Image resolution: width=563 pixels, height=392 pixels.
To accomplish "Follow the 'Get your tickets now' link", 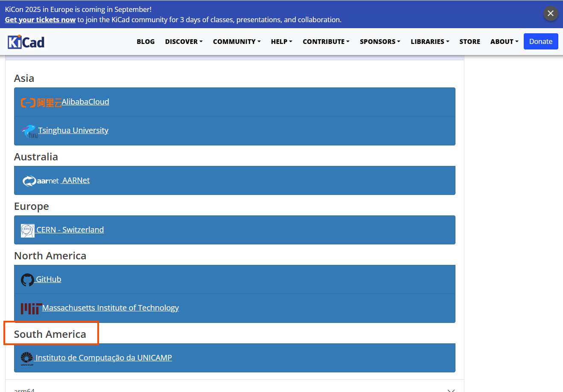I will [x=40, y=20].
